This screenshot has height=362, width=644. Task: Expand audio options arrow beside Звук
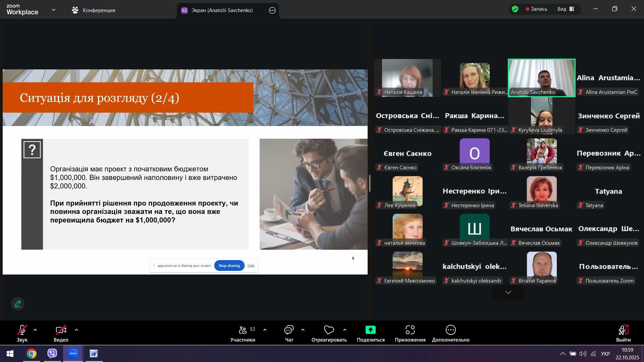point(35,330)
